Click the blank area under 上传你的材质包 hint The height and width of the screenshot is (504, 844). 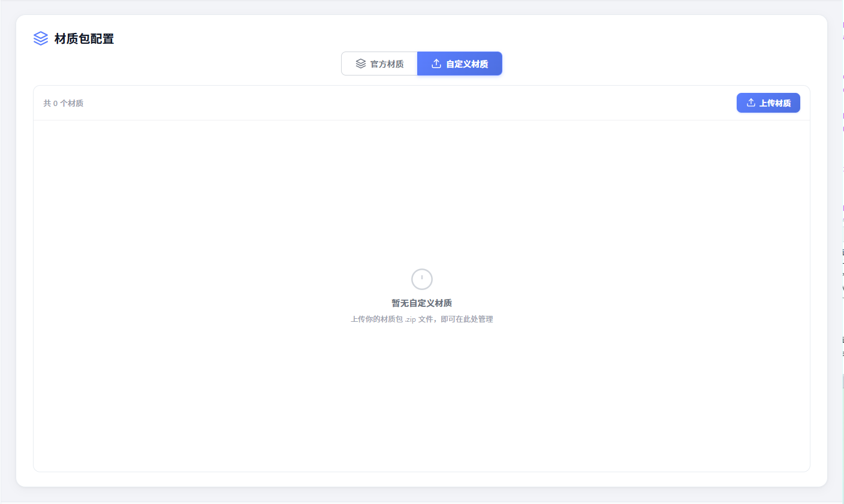(x=422, y=396)
